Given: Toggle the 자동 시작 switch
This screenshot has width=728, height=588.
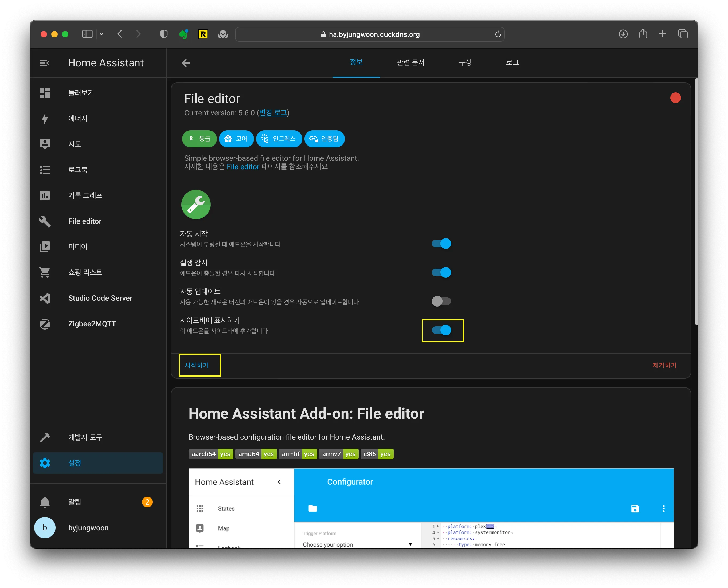Looking at the screenshot, I should [441, 244].
